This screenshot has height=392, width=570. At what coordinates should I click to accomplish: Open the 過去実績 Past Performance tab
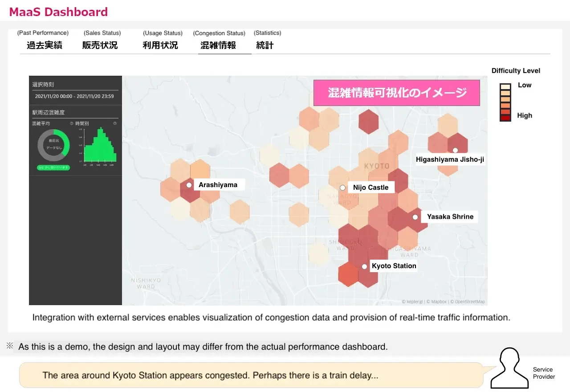44,45
